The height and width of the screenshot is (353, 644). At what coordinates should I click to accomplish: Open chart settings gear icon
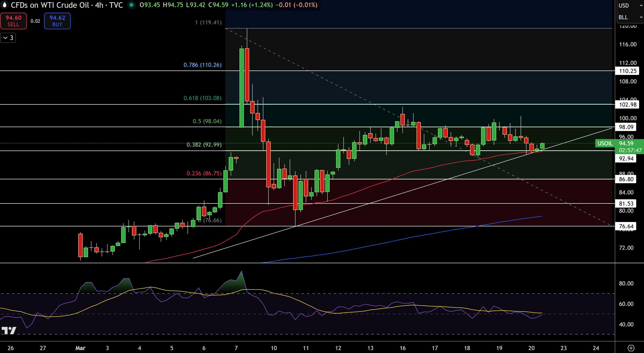point(631,348)
